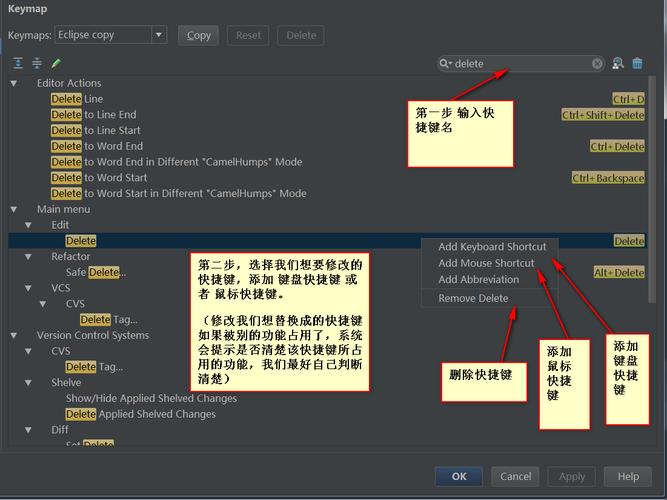Click the Main menu group label
The height and width of the screenshot is (500, 667).
63,209
